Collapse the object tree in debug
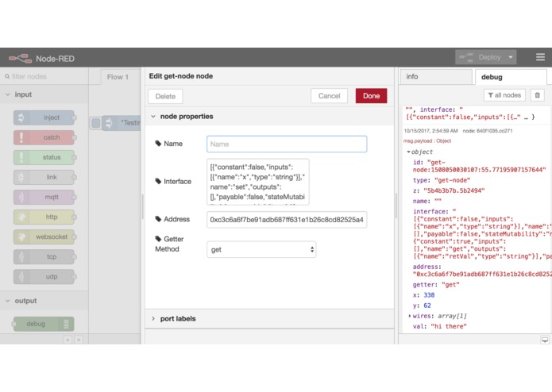 pyautogui.click(x=408, y=152)
